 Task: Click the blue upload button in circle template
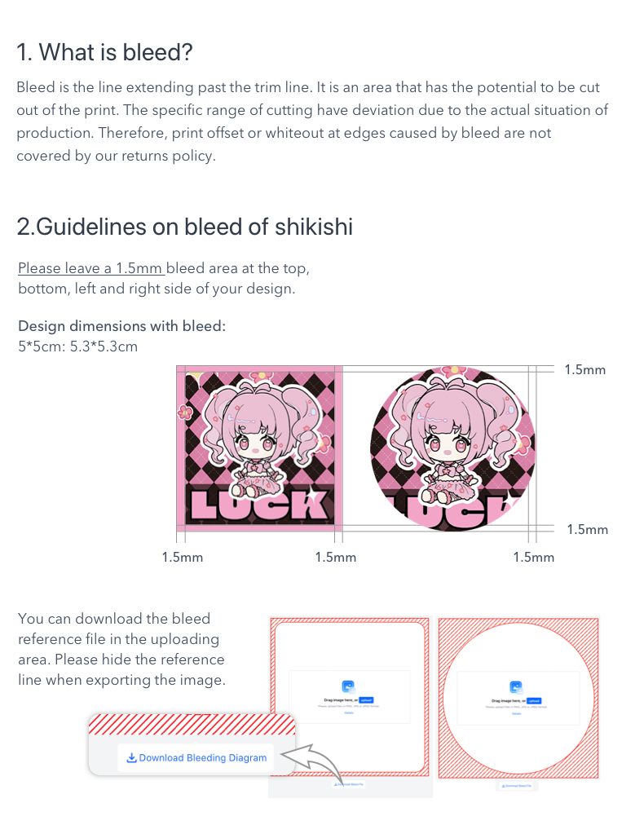(534, 701)
